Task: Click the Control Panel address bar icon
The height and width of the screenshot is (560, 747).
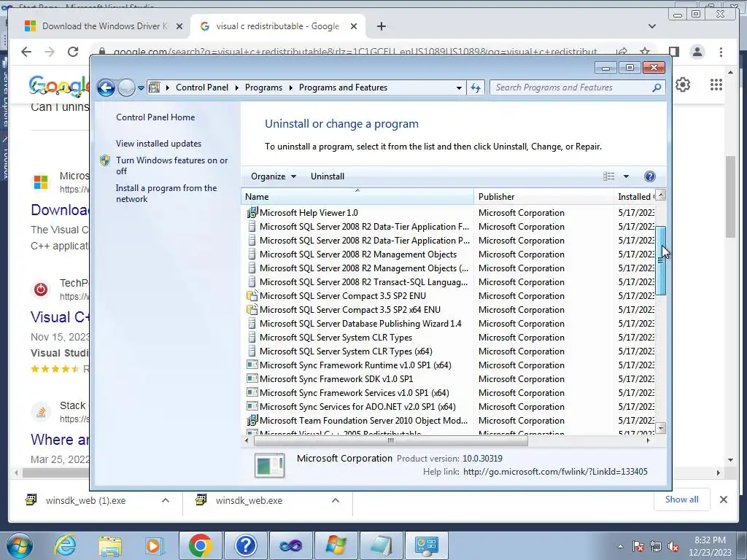Action: pos(155,87)
